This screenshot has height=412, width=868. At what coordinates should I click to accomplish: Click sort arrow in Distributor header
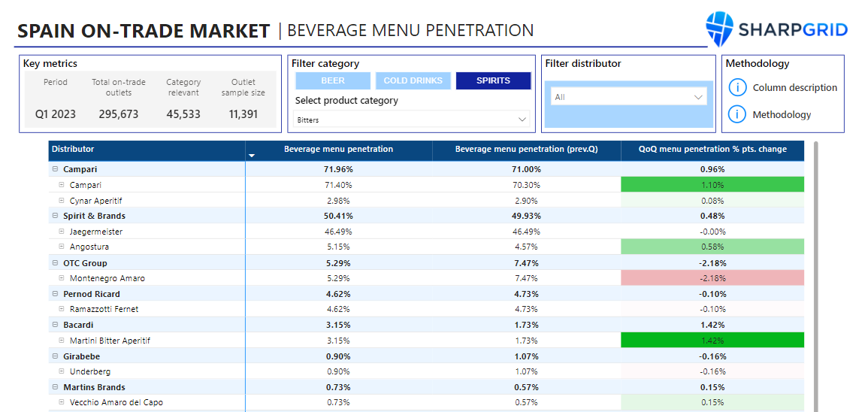click(252, 156)
